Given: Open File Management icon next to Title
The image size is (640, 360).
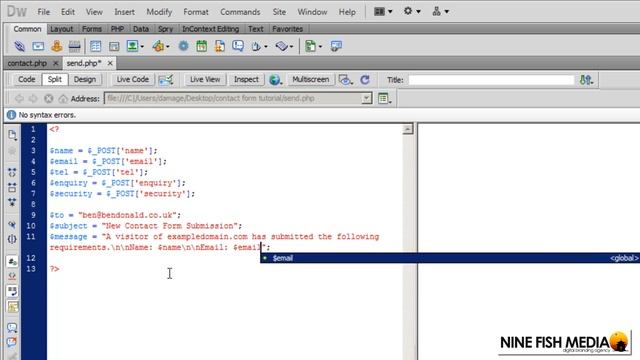Looking at the screenshot, I should (x=586, y=80).
